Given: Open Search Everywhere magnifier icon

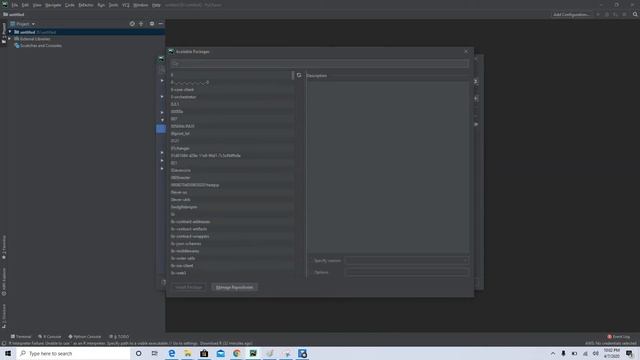Looking at the screenshot, I should (x=635, y=14).
